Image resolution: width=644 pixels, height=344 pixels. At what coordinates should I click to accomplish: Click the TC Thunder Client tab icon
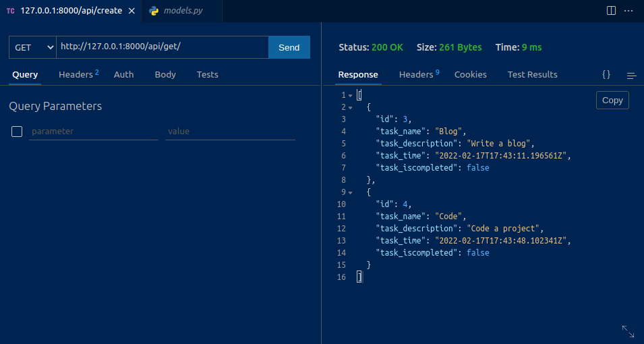pos(11,11)
